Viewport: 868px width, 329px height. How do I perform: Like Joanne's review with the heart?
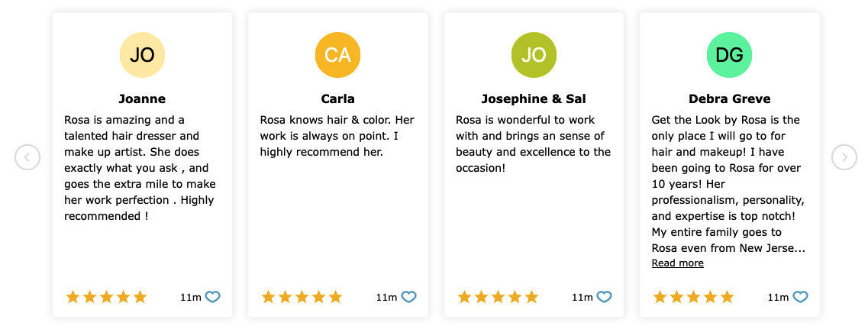click(212, 298)
